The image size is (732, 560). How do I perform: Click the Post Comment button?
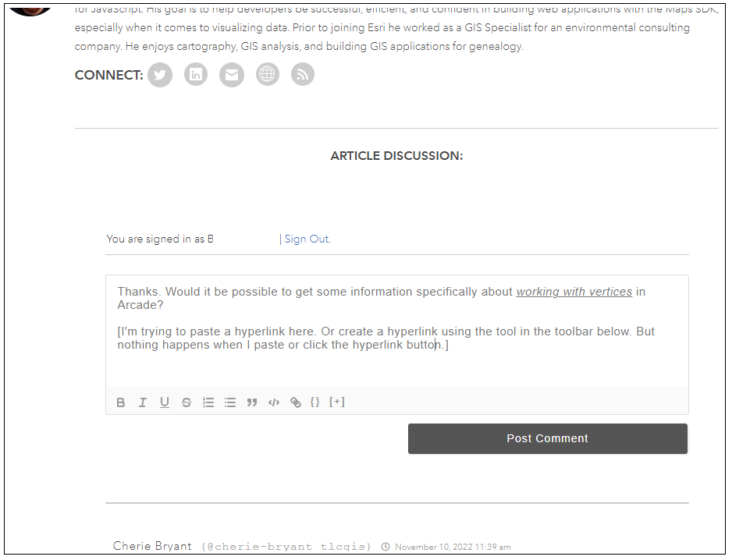click(547, 438)
